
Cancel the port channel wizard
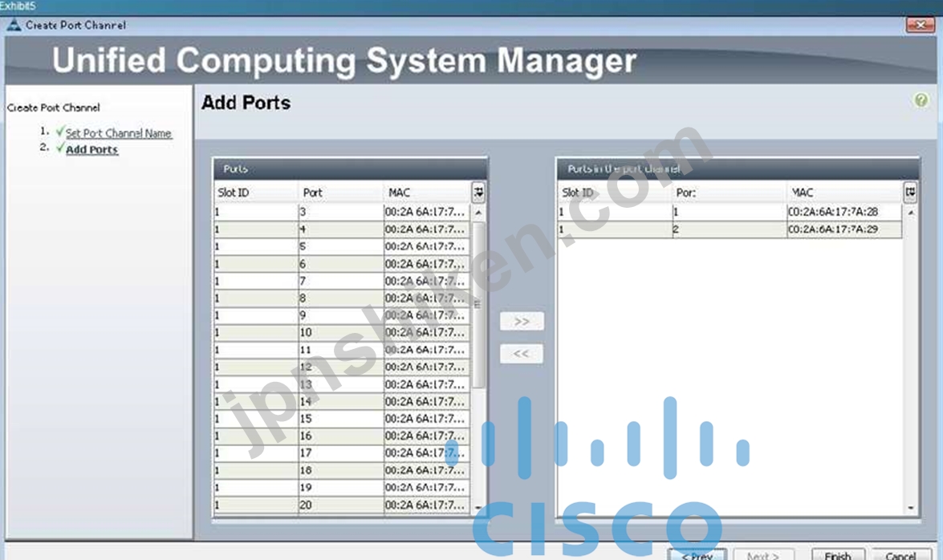tap(901, 555)
